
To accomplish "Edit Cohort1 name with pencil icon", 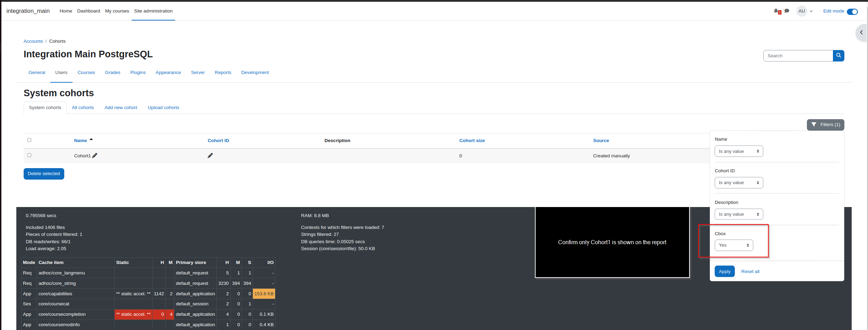I will 95,156.
